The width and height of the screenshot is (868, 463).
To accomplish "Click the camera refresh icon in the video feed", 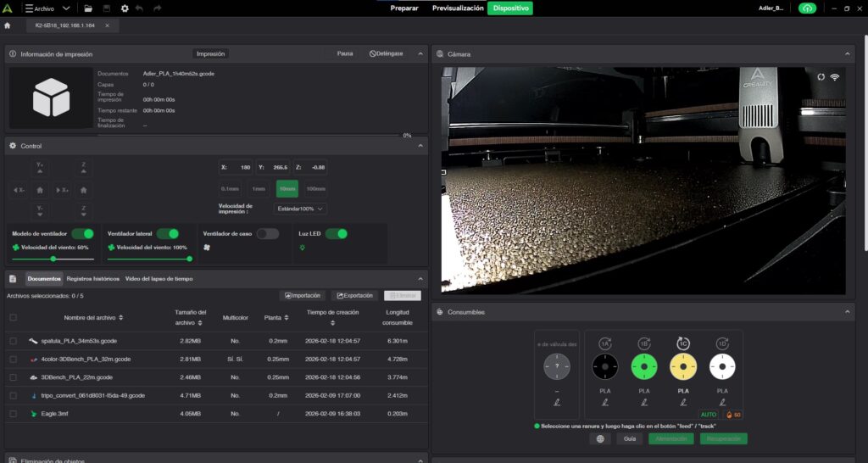I will pos(821,77).
